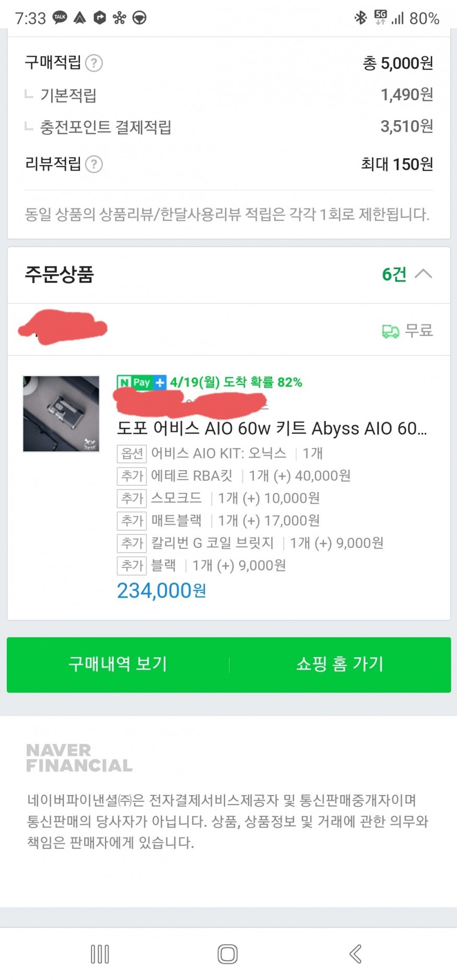457x980 pixels.
Task: Collapse the 주문상품 section chevron
Action: tap(423, 274)
